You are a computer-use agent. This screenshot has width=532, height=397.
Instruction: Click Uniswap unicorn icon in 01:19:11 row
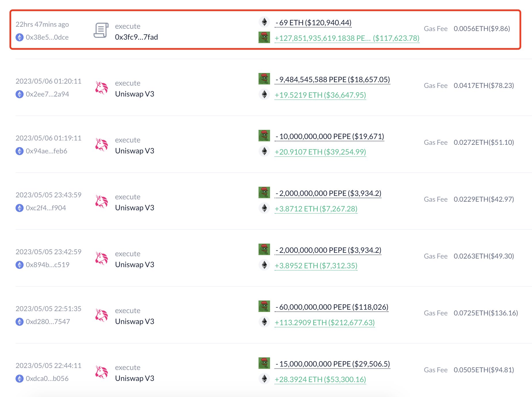(x=102, y=145)
